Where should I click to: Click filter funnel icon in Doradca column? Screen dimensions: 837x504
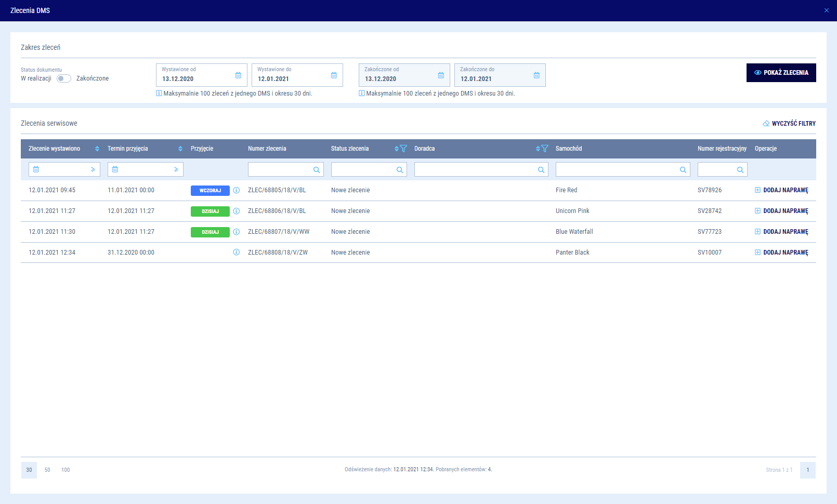tap(545, 149)
